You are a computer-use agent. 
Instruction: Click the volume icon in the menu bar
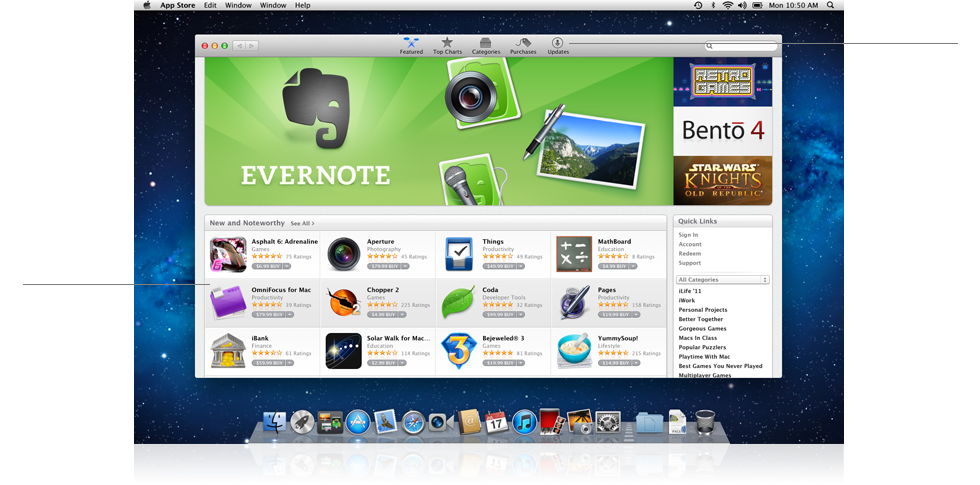(742, 5)
